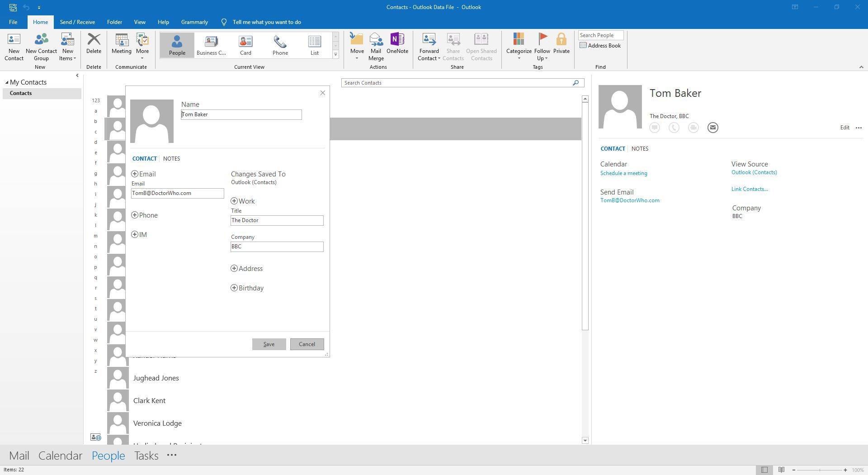Viewport: 868px width, 475px height.
Task: Collapse the ribbon
Action: pos(861,67)
